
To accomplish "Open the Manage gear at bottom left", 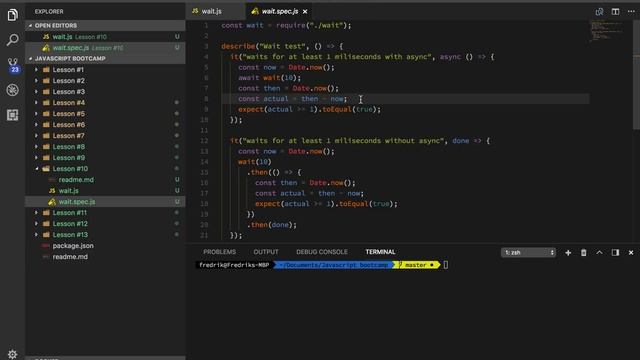I will (13, 354).
